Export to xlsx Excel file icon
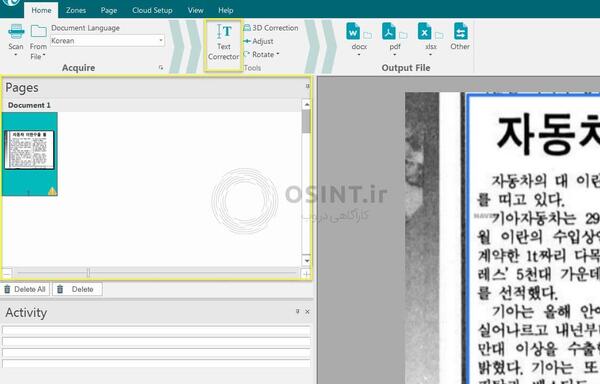Viewport: 600px width, 384px height. click(424, 31)
